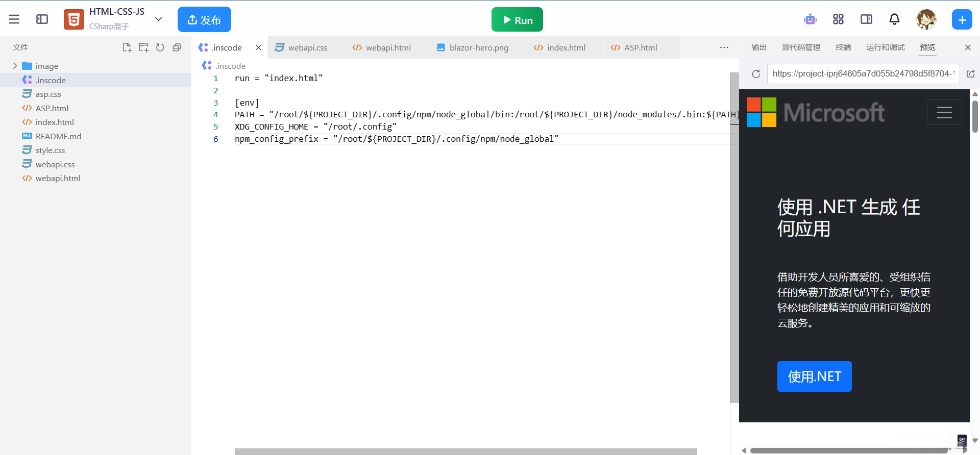980x455 pixels.
Task: Switch to webapi.html editor tab
Action: click(386, 47)
